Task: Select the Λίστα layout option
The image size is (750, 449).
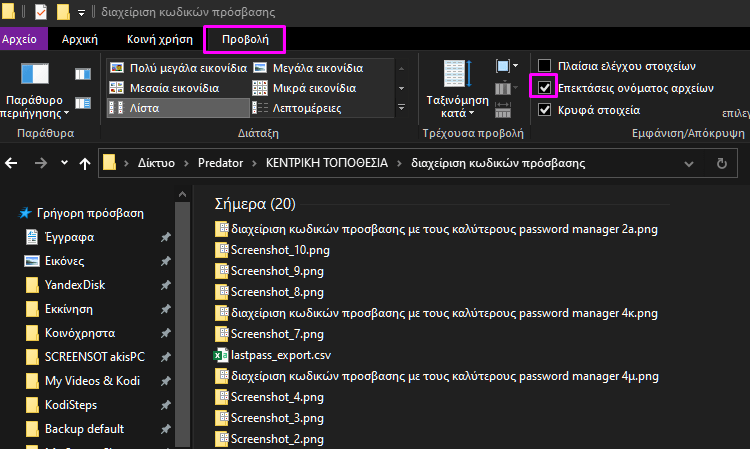Action: point(178,108)
